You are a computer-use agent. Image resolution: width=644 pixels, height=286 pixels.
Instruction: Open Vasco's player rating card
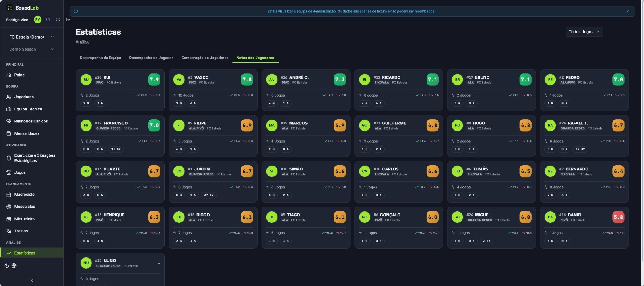coord(213,90)
